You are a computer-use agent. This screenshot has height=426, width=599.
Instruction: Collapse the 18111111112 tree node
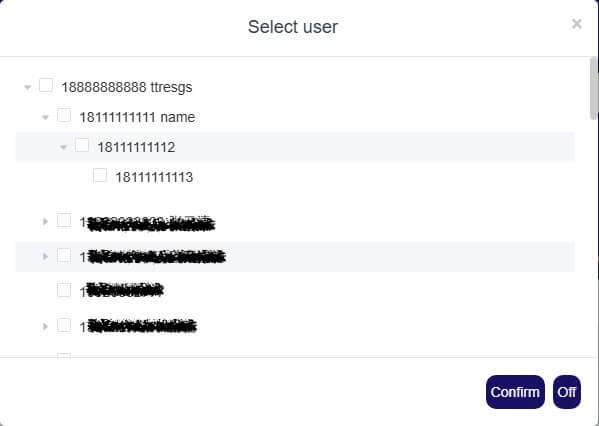click(63, 147)
